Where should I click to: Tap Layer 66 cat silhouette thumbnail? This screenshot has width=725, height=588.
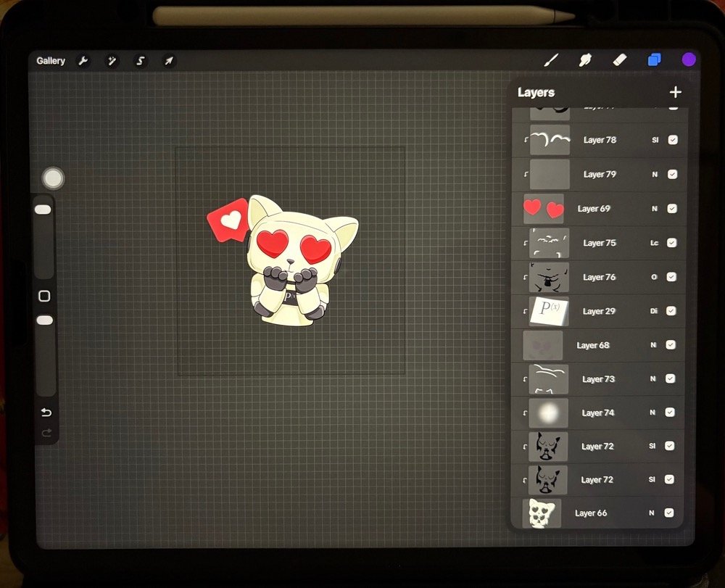tap(542, 513)
